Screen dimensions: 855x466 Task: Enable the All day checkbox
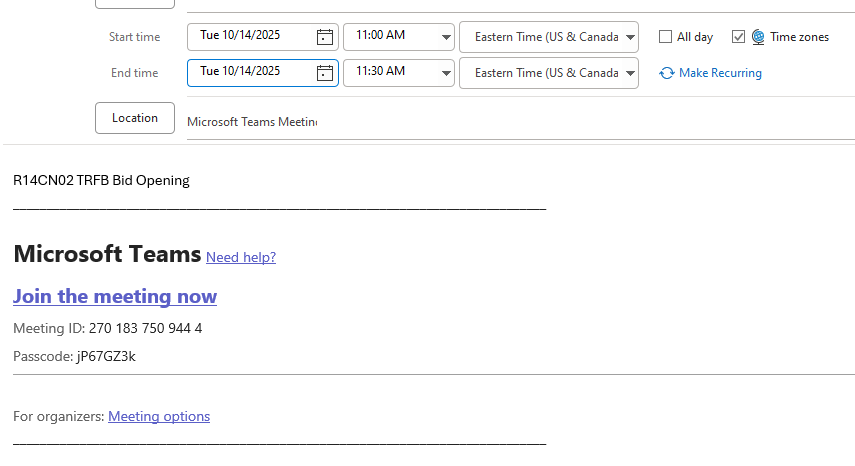tap(665, 37)
